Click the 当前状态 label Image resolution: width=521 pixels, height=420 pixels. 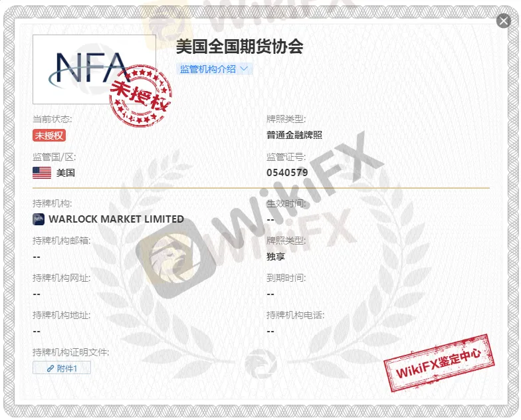[52, 119]
